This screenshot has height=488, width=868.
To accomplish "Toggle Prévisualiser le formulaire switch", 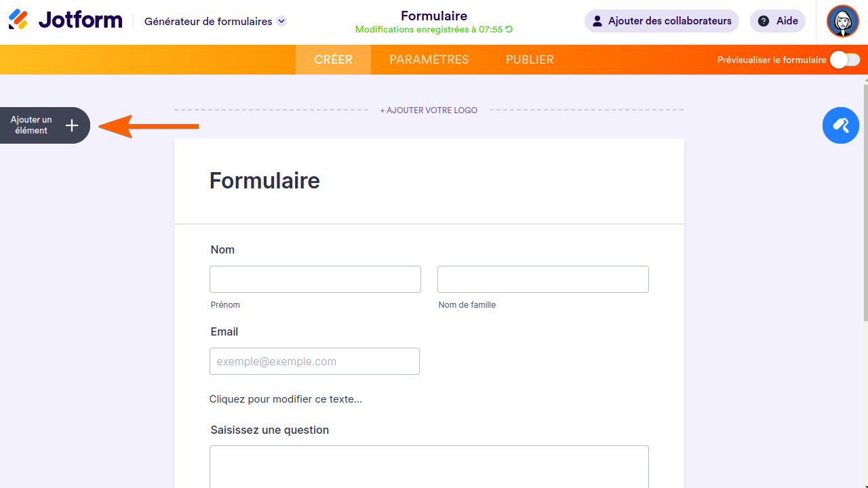I will pos(845,60).
